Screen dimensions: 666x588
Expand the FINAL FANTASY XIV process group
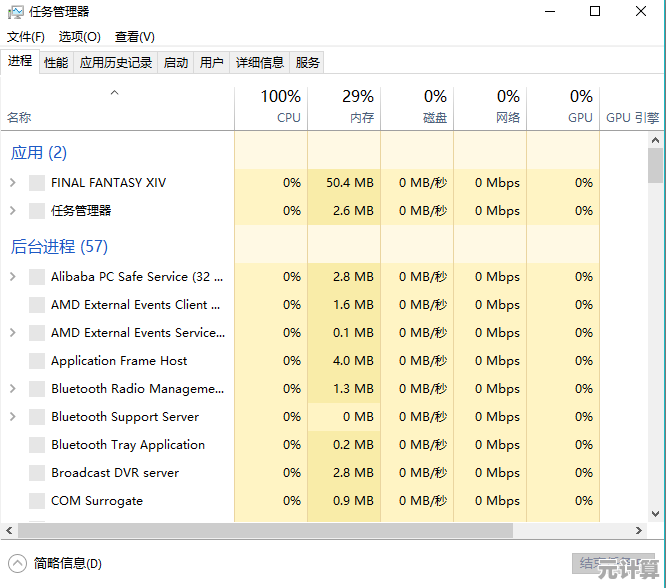coord(12,183)
